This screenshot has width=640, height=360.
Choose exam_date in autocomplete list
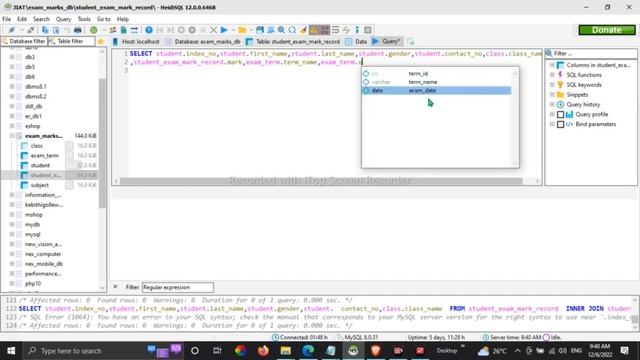pyautogui.click(x=436, y=91)
